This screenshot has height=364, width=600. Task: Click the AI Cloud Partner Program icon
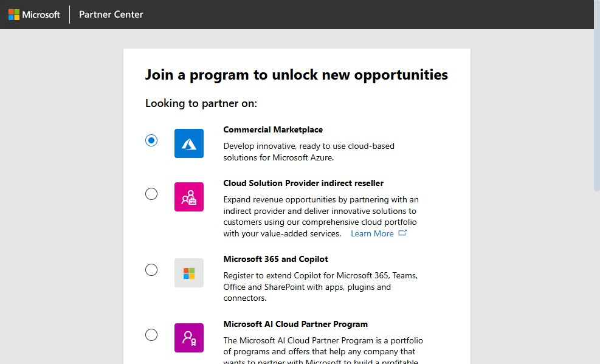(x=189, y=338)
